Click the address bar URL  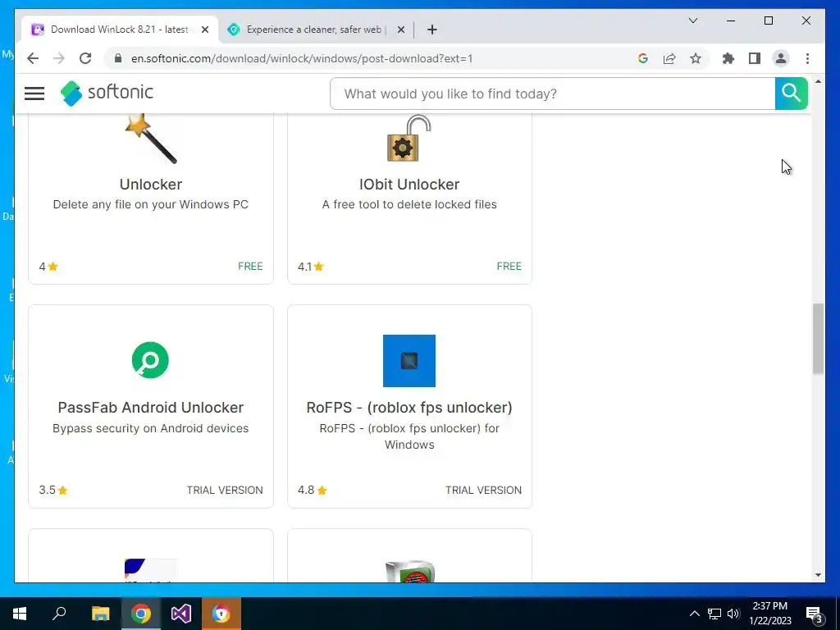tap(302, 58)
